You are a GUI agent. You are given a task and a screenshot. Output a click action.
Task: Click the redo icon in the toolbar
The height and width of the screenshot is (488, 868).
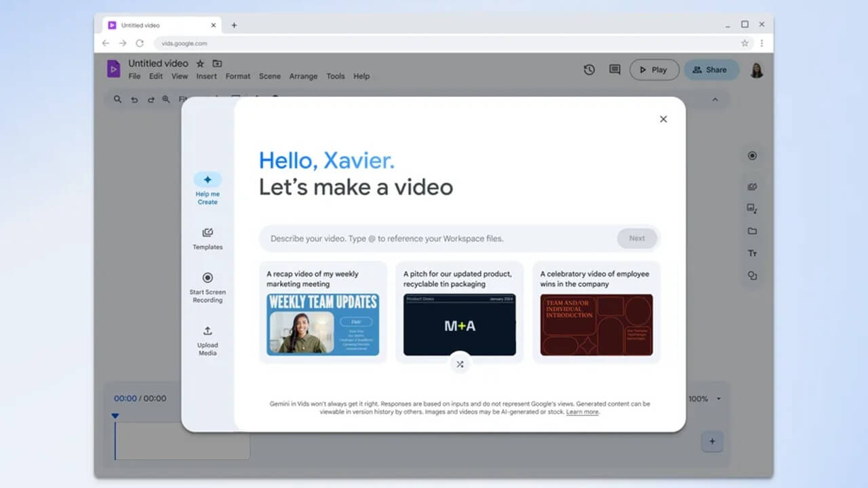pyautogui.click(x=151, y=99)
